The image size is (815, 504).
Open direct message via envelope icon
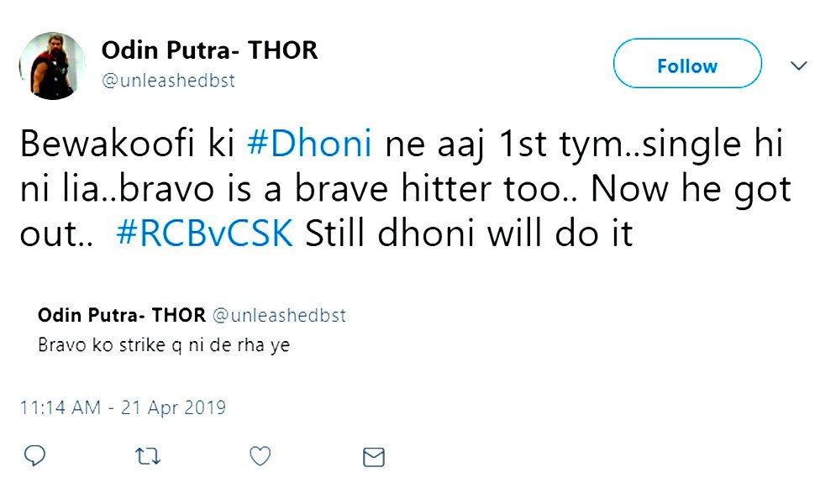[373, 456]
